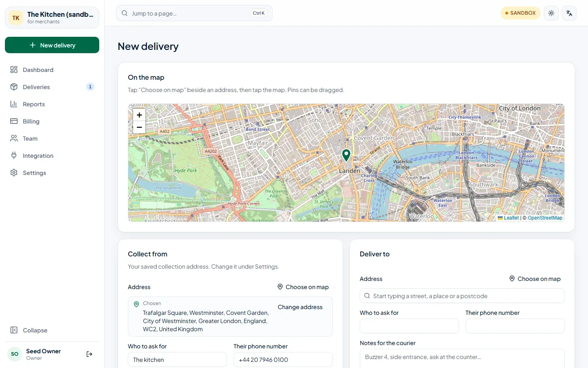Choose on map for collection address
The width and height of the screenshot is (588, 368).
[303, 287]
